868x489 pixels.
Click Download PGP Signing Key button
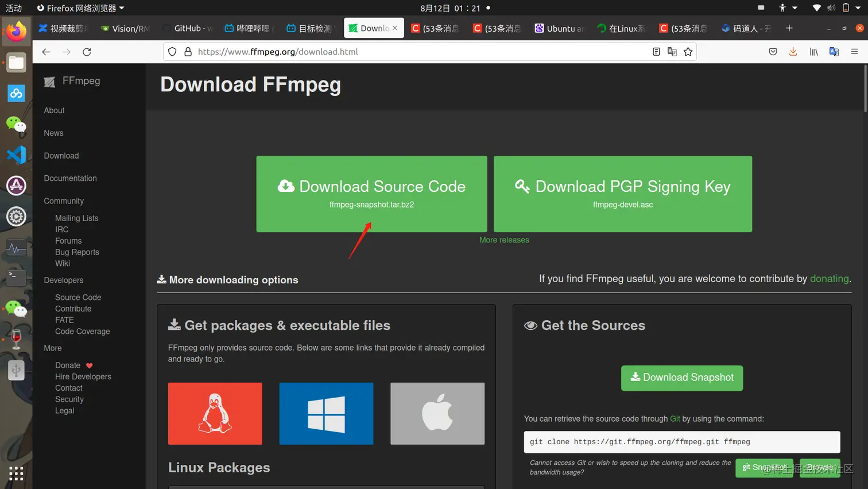[623, 194]
